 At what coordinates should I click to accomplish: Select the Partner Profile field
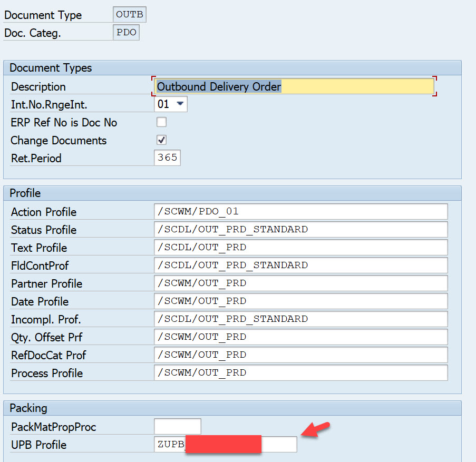click(x=300, y=283)
